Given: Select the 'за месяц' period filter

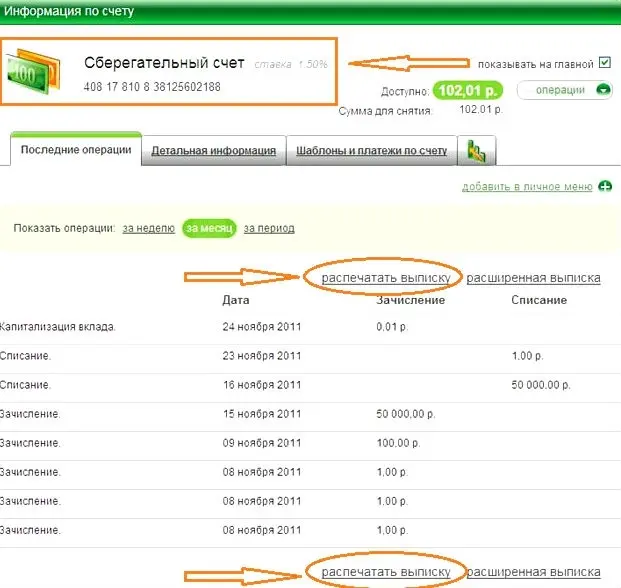Looking at the screenshot, I should coord(209,228).
